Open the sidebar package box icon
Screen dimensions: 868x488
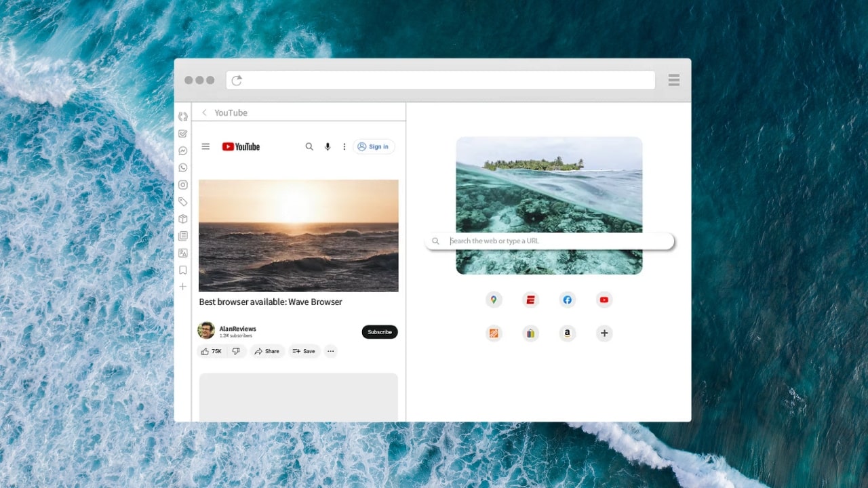point(183,219)
